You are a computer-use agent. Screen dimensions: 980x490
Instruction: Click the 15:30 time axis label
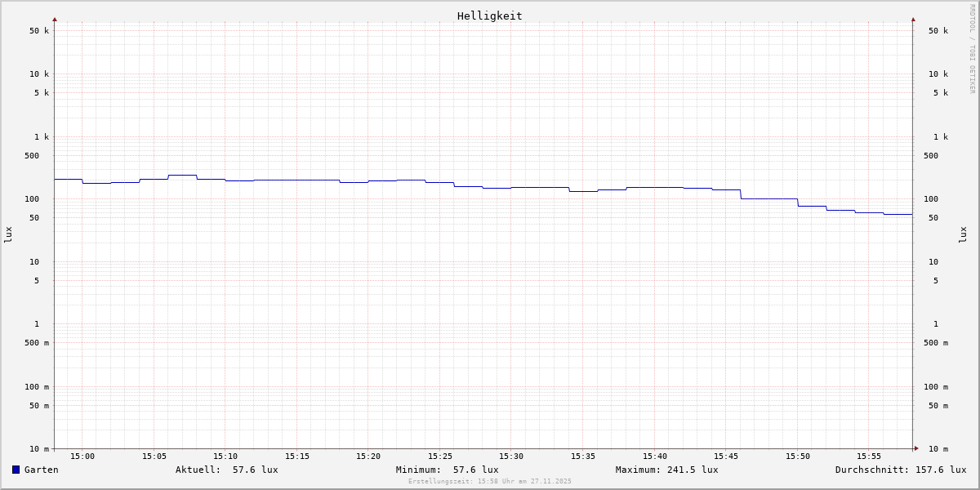(x=511, y=457)
